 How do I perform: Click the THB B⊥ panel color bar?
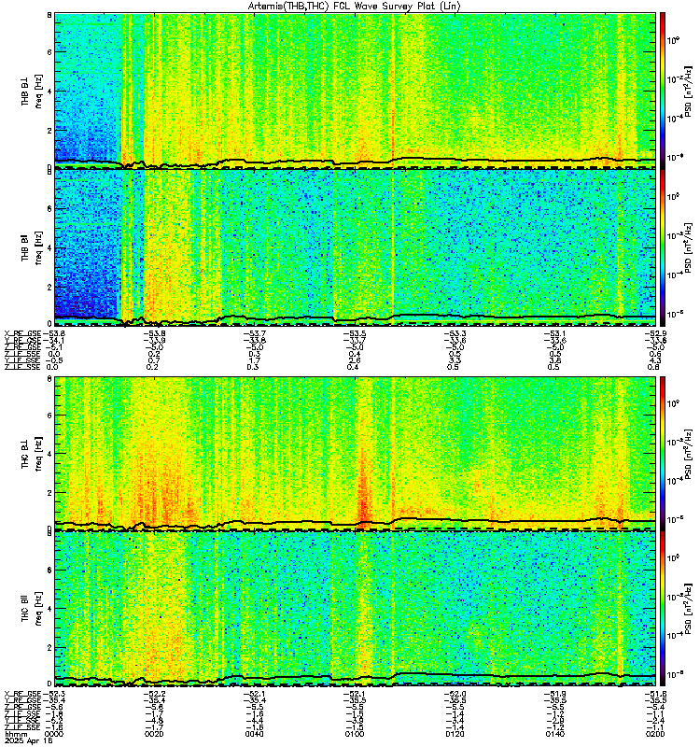click(x=663, y=91)
